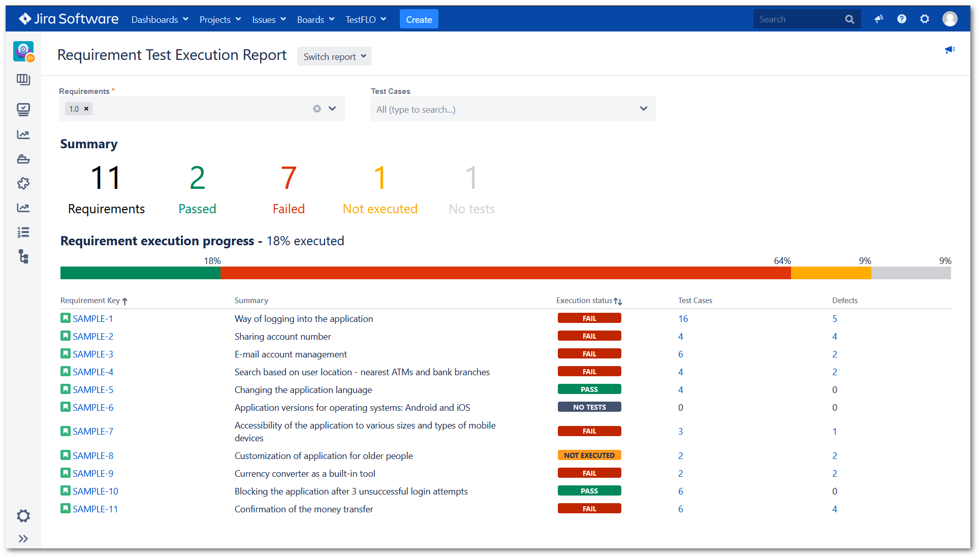Click the user profile avatar
The image size is (980, 558).
[951, 19]
